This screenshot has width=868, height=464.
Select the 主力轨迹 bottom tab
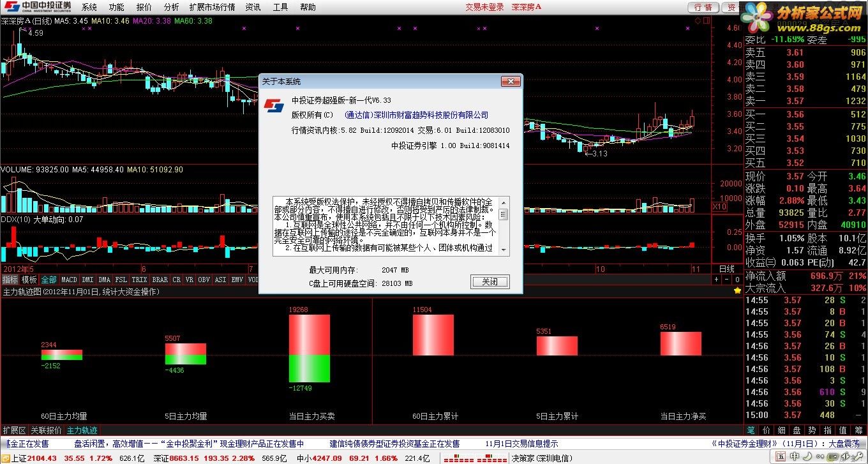click(x=82, y=430)
